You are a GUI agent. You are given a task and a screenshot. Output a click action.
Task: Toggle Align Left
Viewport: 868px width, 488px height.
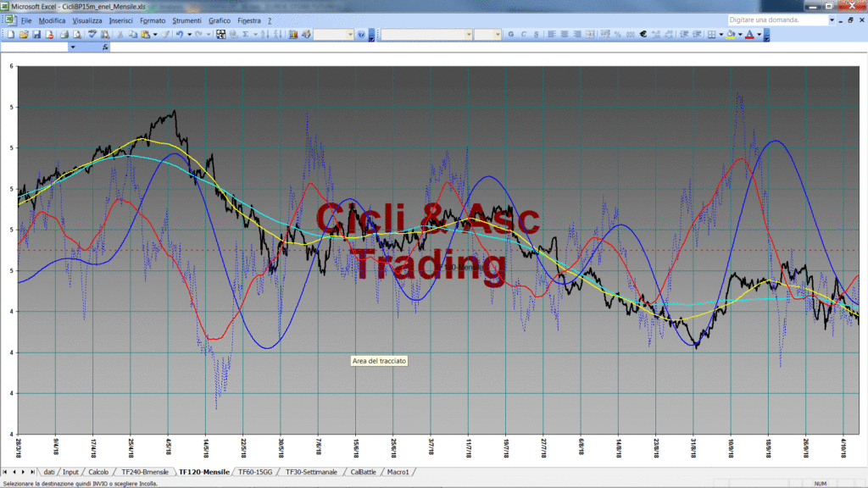551,34
